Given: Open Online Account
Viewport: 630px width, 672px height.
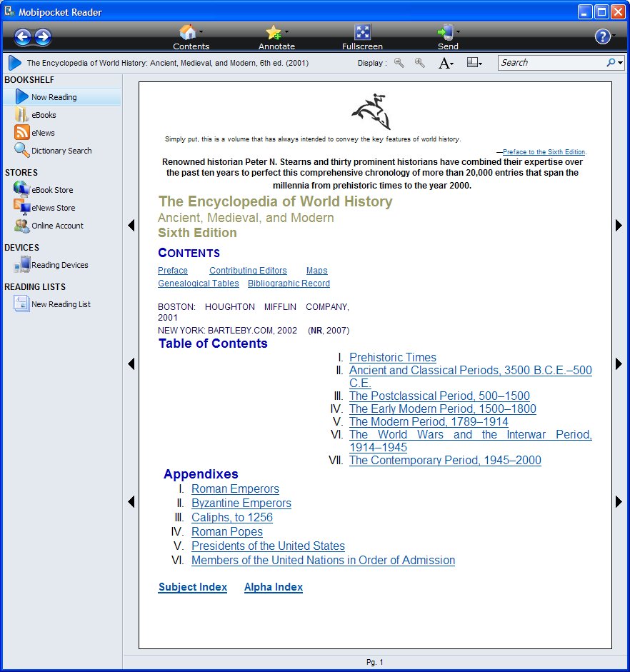Looking at the screenshot, I should click(49, 226).
